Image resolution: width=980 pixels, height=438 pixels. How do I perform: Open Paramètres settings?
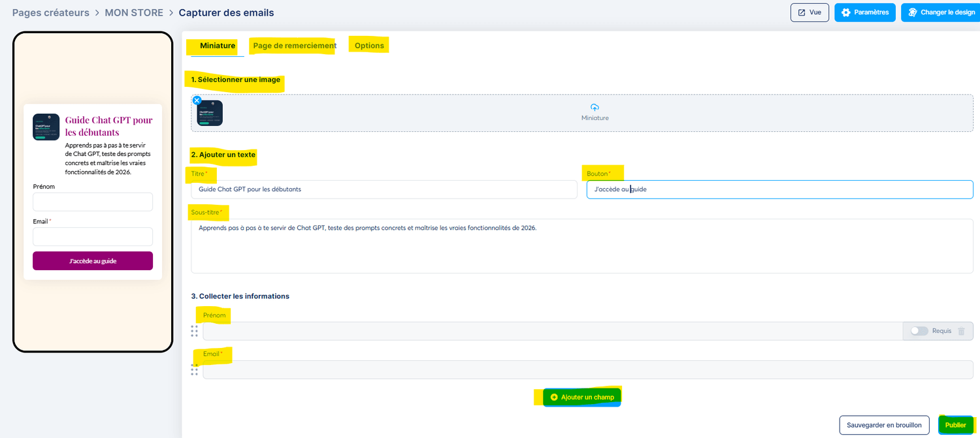click(865, 12)
